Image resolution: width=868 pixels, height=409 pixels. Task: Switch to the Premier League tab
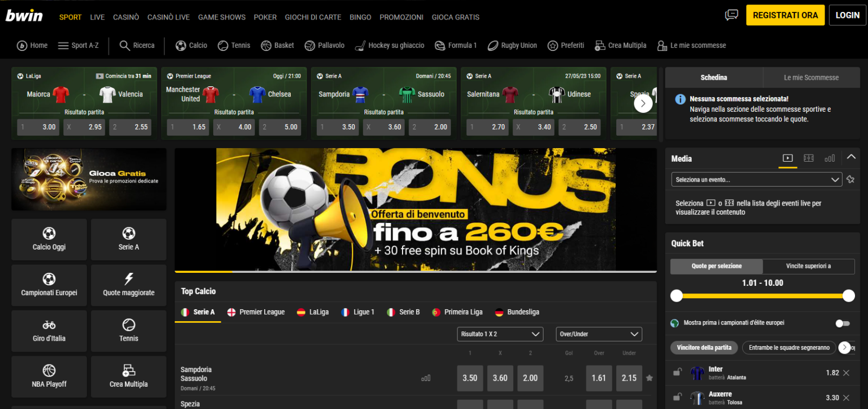tap(256, 312)
